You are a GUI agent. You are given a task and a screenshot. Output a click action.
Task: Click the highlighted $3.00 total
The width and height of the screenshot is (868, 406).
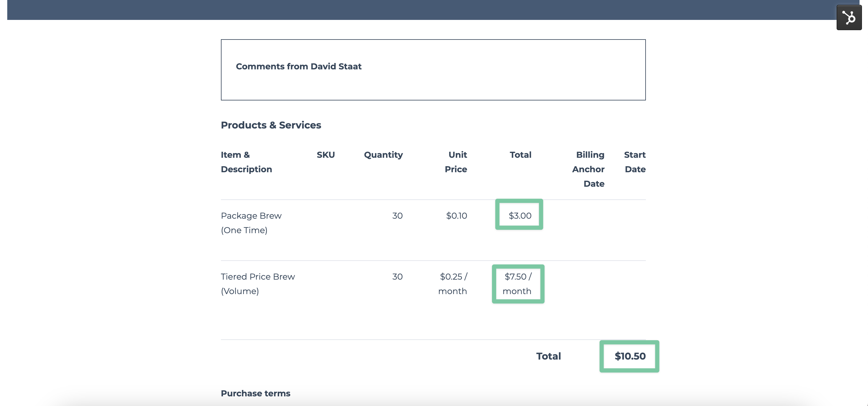519,215
